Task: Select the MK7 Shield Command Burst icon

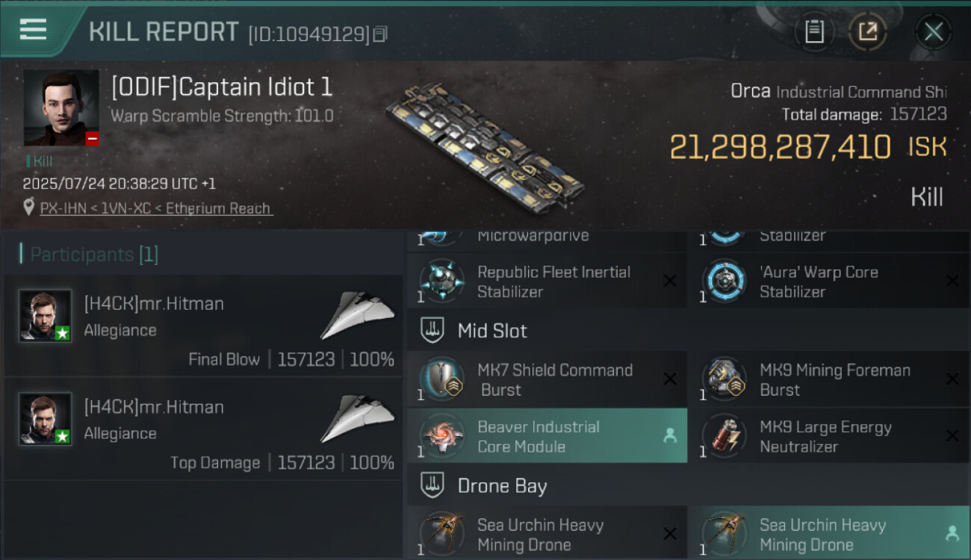Action: click(x=442, y=380)
